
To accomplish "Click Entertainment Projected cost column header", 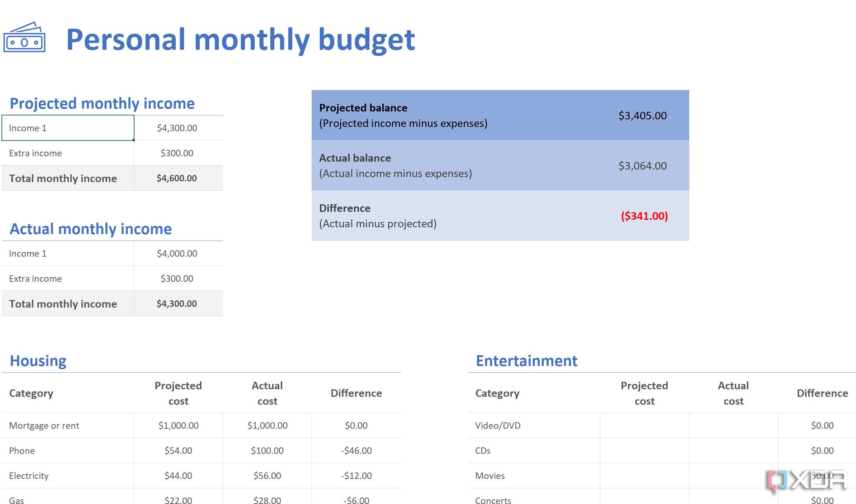I will pos(644,393).
